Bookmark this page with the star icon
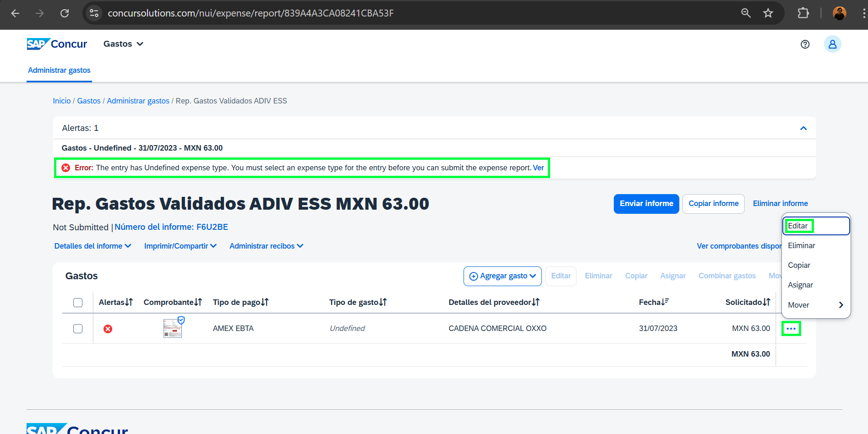 click(768, 13)
